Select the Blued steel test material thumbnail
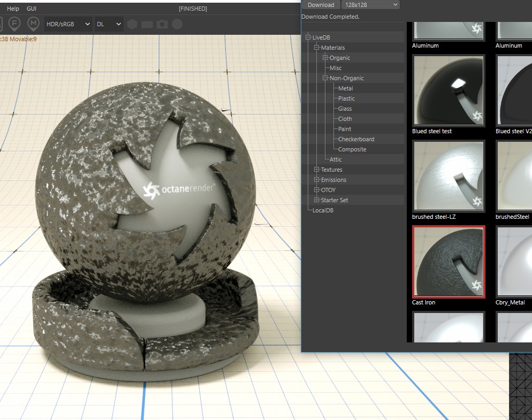The image size is (532, 420). (449, 90)
